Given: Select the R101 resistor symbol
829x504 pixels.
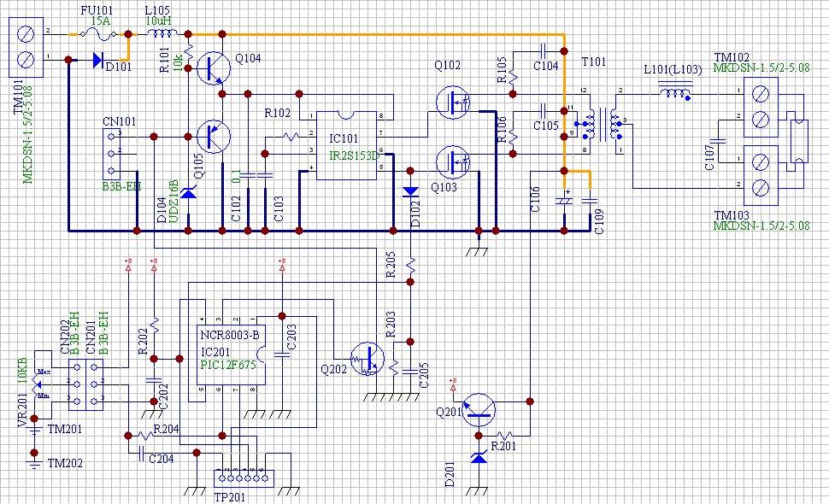Looking at the screenshot, I should click(x=189, y=51).
